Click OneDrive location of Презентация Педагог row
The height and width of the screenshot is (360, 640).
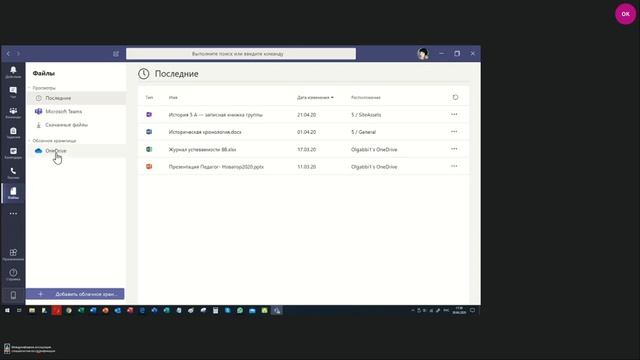[x=374, y=167]
